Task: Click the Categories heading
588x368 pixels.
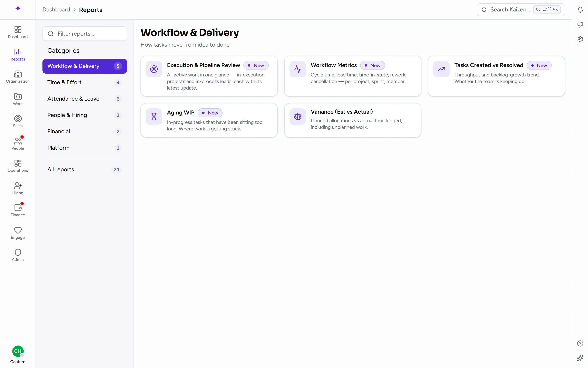Action: point(63,51)
